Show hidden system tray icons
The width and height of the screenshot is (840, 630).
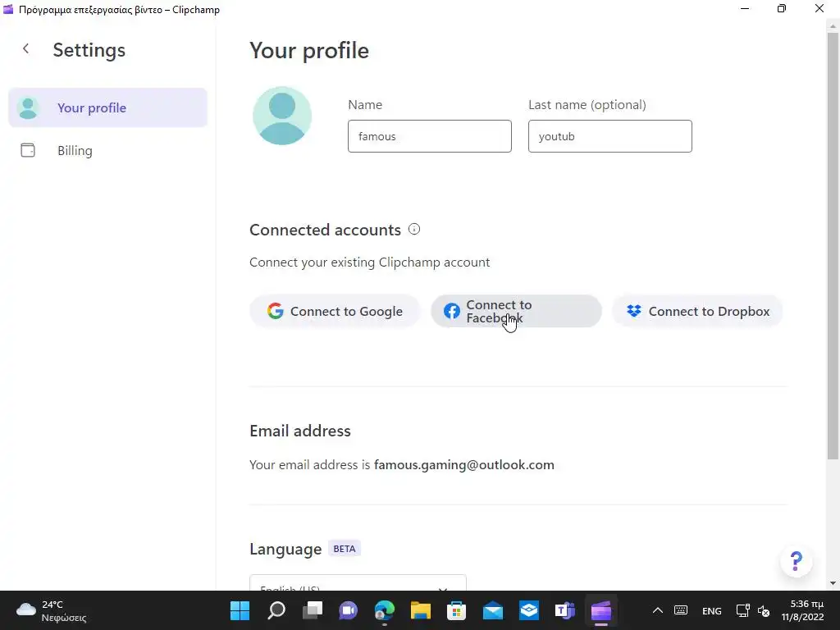click(x=658, y=610)
